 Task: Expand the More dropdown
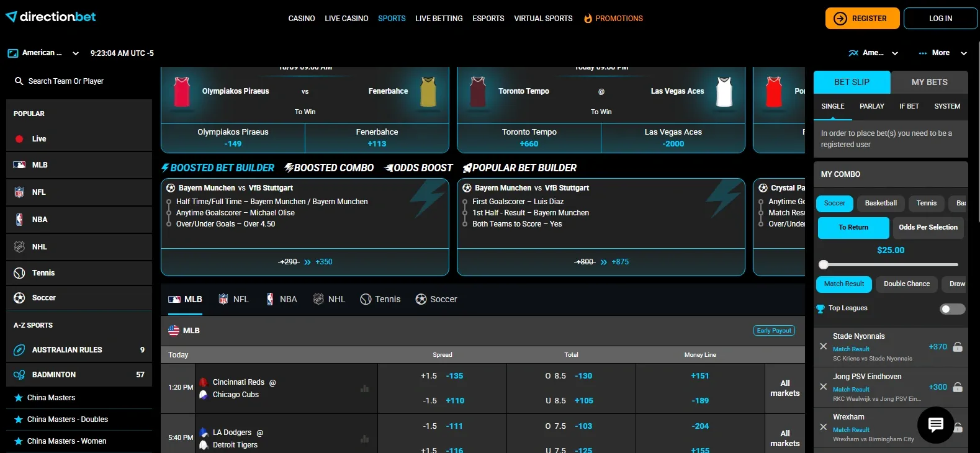(x=943, y=53)
